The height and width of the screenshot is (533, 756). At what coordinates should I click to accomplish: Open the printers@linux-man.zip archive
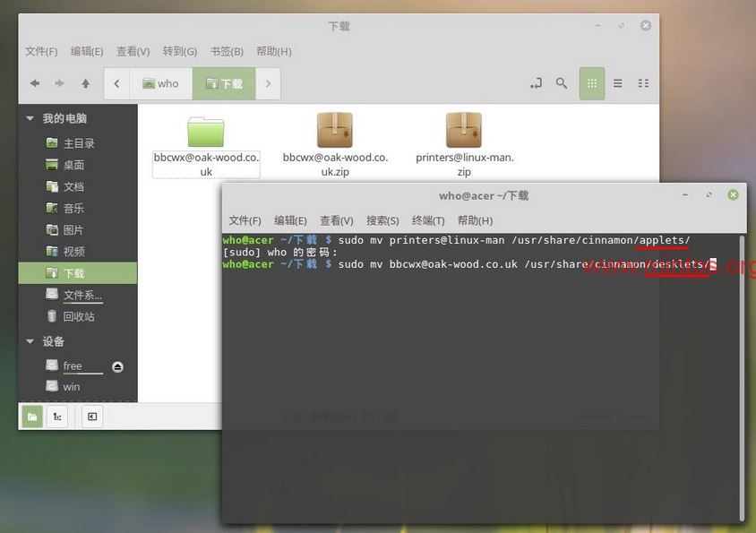click(464, 131)
